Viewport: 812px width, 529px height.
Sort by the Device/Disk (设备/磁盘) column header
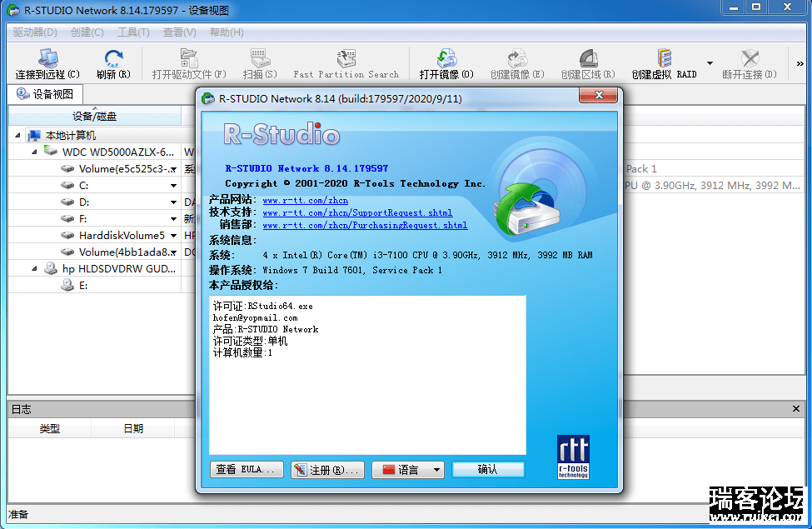pyautogui.click(x=95, y=116)
